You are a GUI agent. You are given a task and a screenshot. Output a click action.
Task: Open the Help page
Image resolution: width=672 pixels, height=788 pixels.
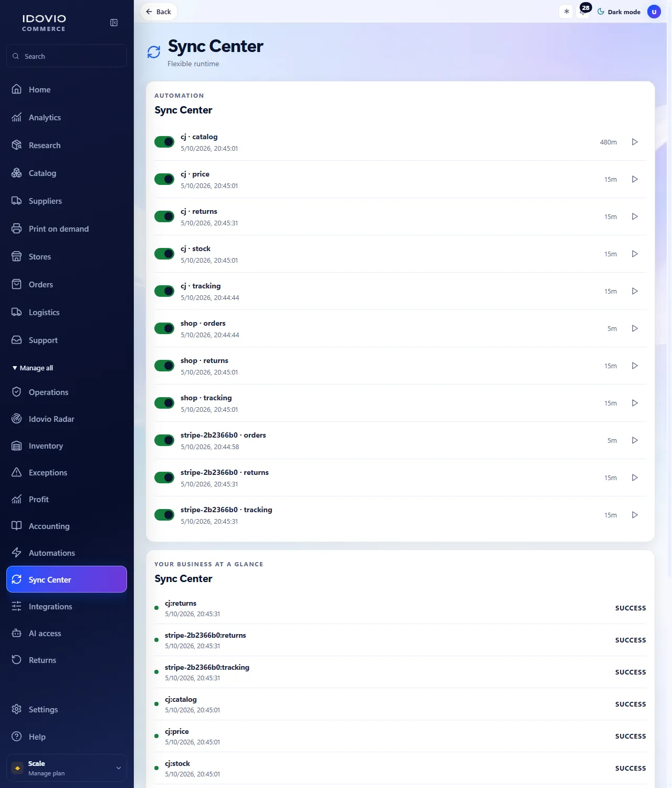(x=67, y=737)
